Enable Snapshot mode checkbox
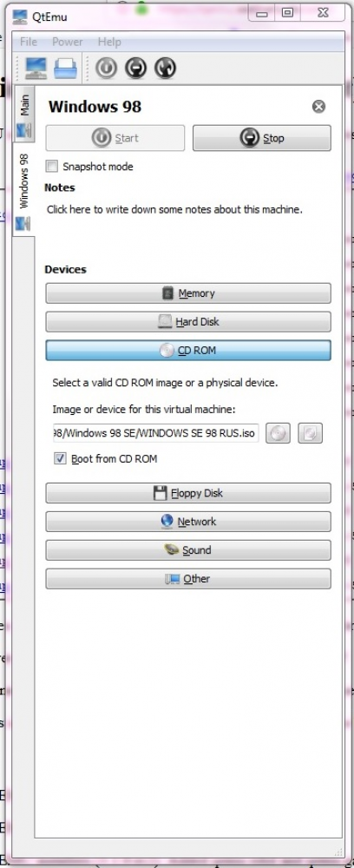Viewport: 354px width, 868px height. click(52, 166)
